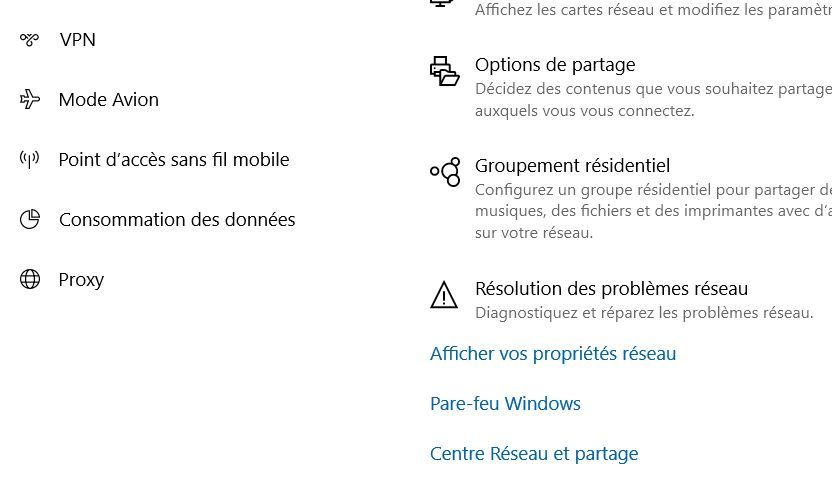
Task: Select Mode Avion in the sidebar
Action: pos(108,99)
